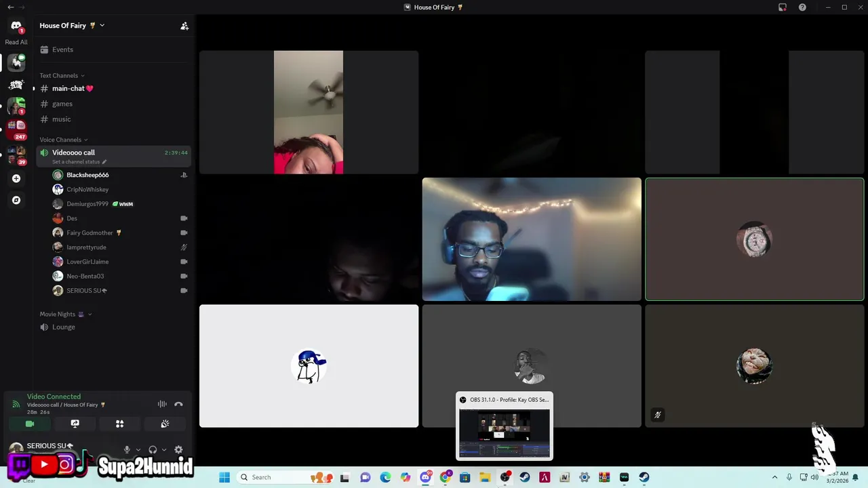868x488 pixels.
Task: Collapse the Movie Nights category
Action: pos(65,314)
